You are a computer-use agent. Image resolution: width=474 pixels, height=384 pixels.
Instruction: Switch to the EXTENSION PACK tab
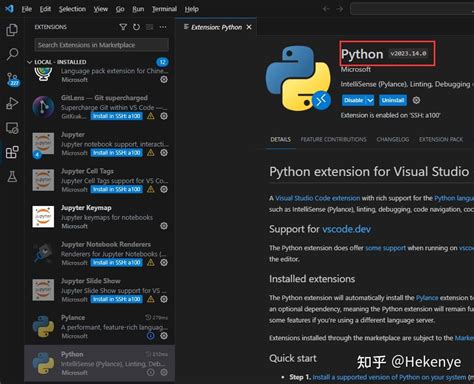[441, 139]
